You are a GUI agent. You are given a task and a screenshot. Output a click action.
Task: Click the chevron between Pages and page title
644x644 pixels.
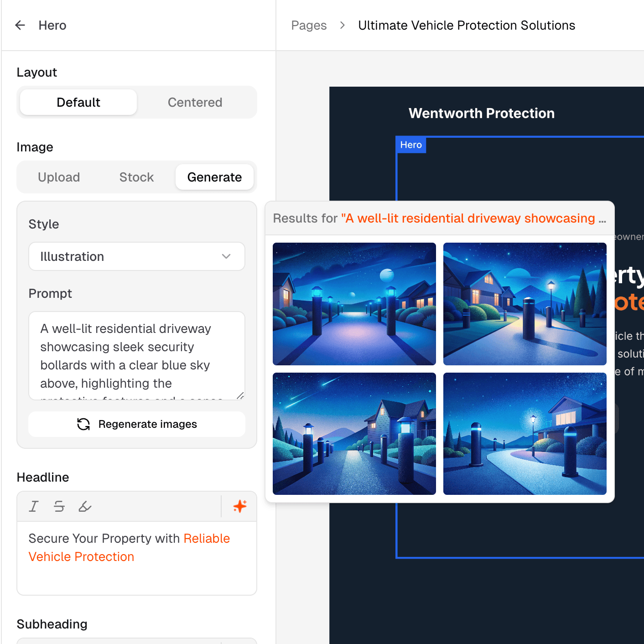pos(342,26)
